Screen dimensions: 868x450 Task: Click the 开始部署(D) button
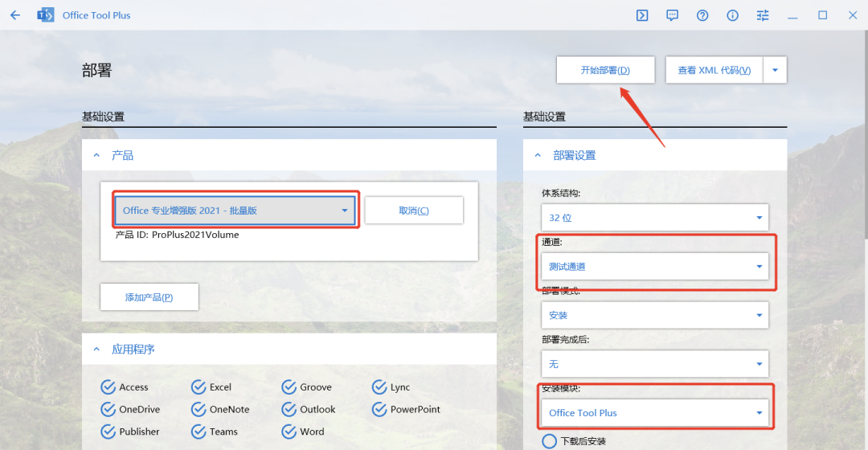tap(606, 70)
